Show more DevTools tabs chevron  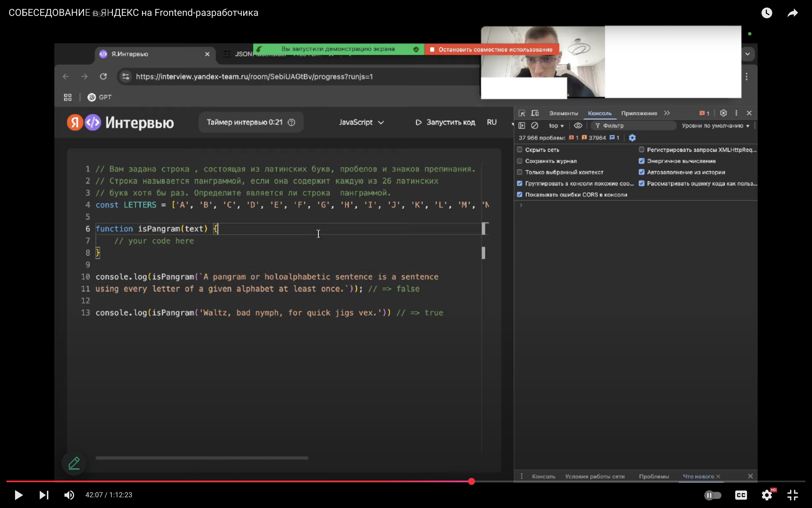pyautogui.click(x=667, y=113)
